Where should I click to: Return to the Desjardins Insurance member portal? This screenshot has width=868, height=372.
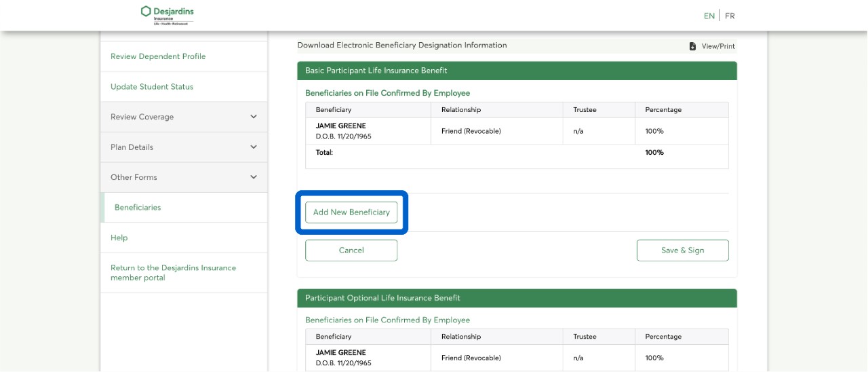173,272
